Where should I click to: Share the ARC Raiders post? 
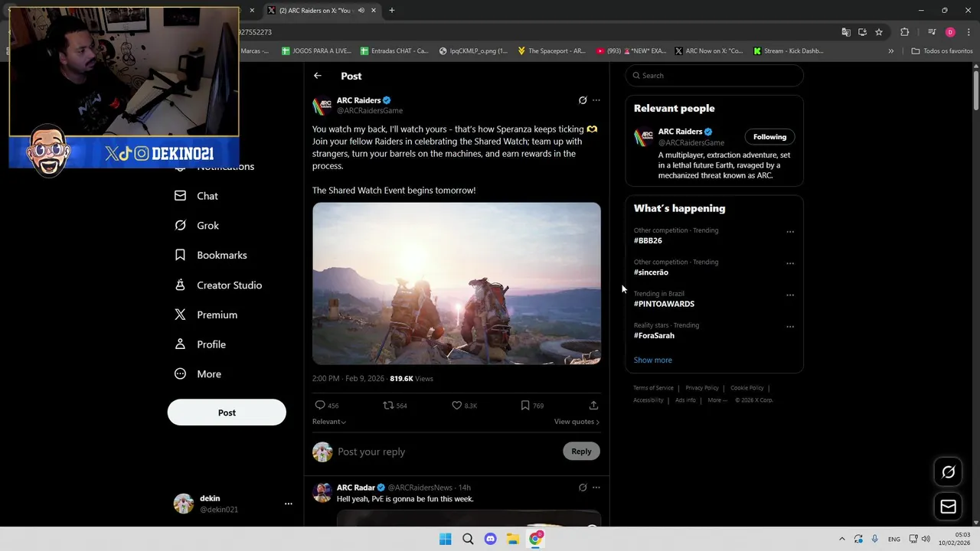(x=593, y=406)
